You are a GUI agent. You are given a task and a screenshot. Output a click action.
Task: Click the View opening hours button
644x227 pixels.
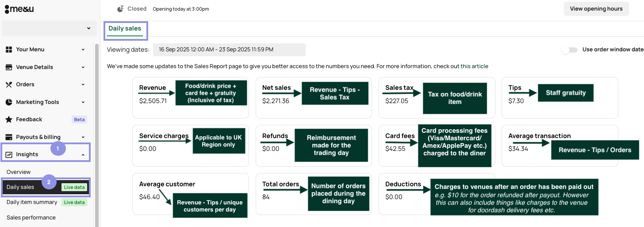click(x=596, y=9)
